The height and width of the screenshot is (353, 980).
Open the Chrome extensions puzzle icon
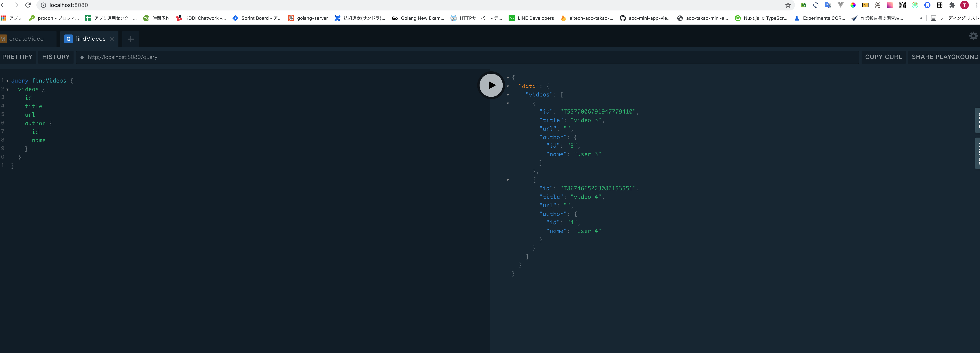952,5
